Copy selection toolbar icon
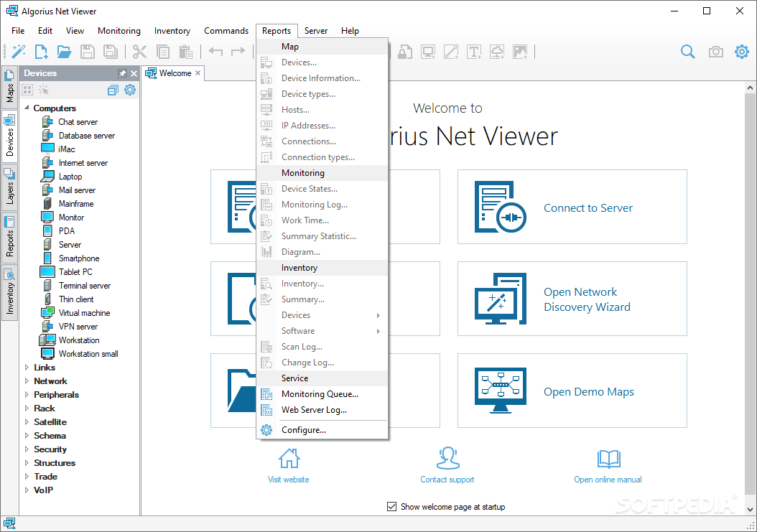Viewport: 757px width, 532px height. pos(163,52)
